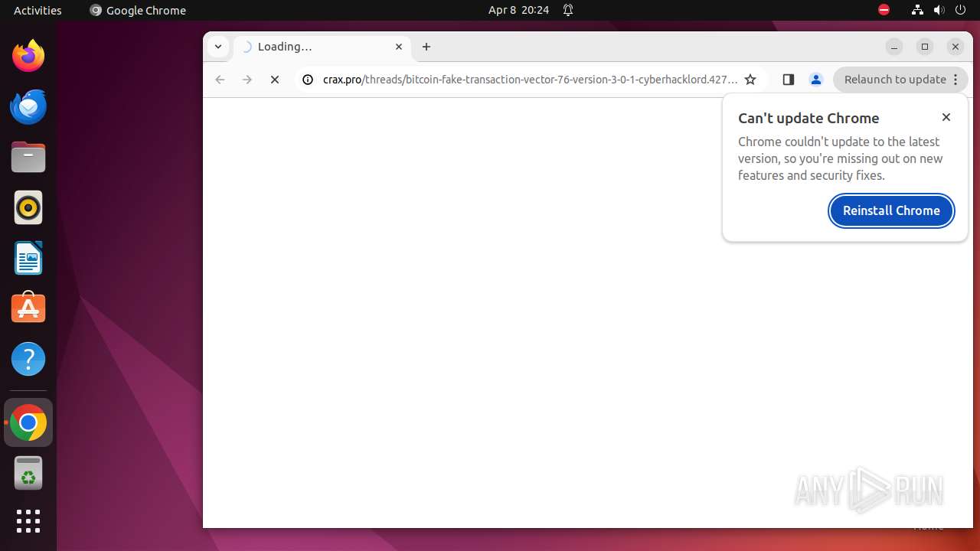
Task: Open Rhythmbox music player
Action: [x=28, y=208]
